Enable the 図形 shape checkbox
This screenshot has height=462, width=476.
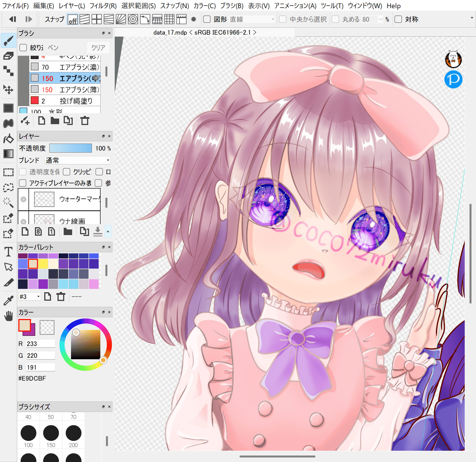tap(207, 19)
